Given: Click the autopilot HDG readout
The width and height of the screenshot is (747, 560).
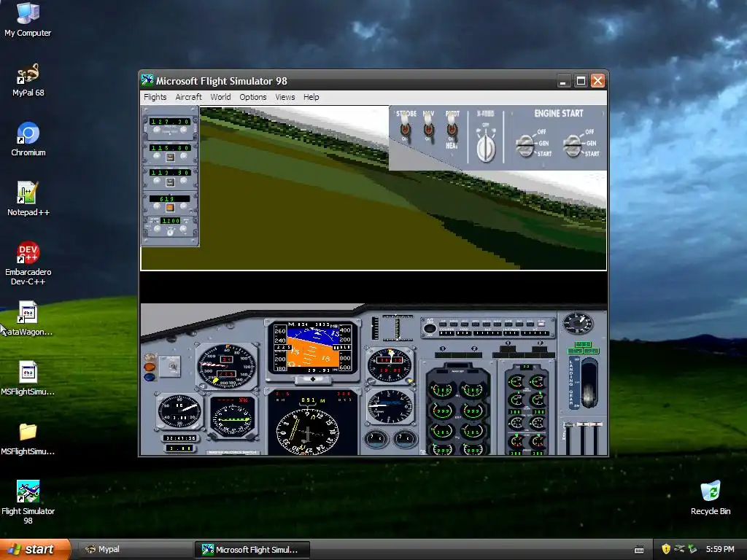Looking at the screenshot, I should point(464,332).
